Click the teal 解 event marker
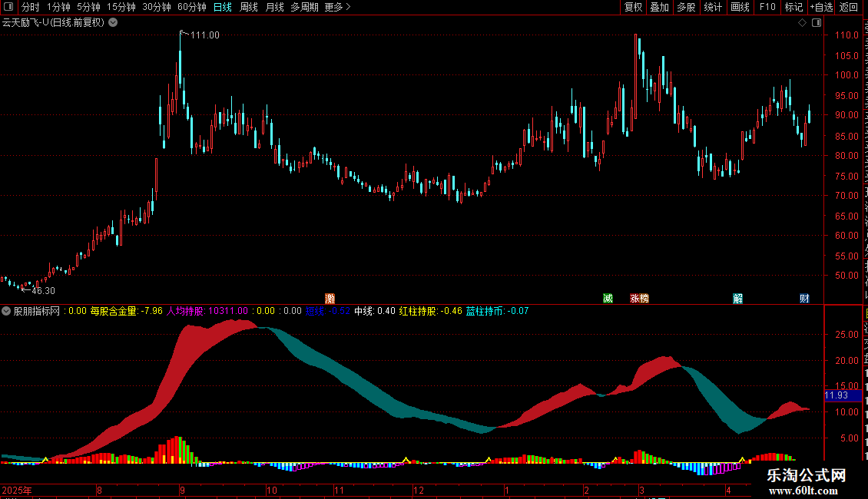The image size is (868, 499). click(x=738, y=299)
